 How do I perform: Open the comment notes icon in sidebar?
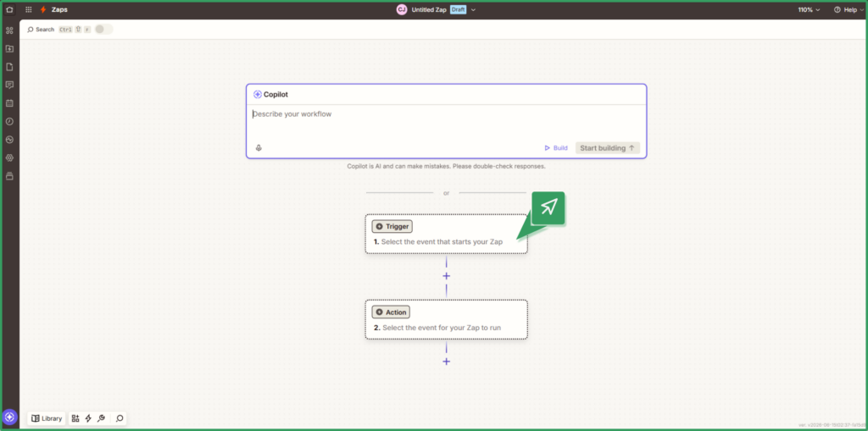9,85
